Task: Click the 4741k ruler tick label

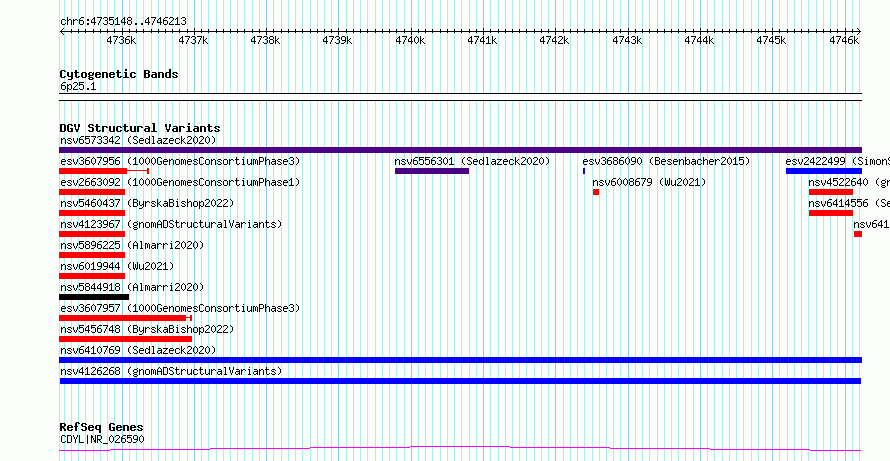Action: 482,40
